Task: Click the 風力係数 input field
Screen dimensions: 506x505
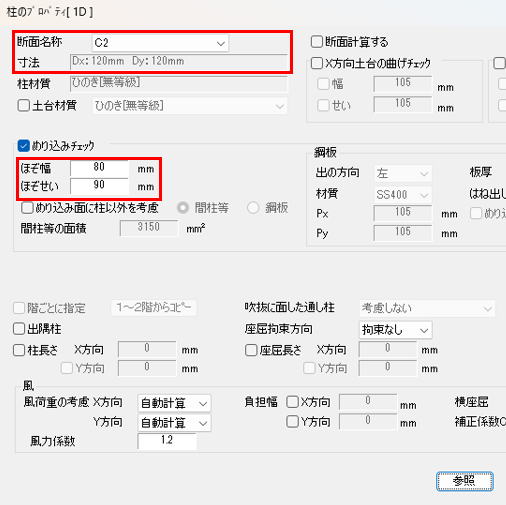Action: (x=167, y=441)
